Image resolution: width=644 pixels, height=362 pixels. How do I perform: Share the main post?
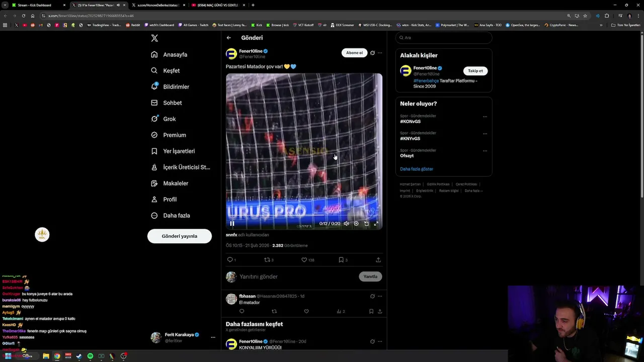coord(378,260)
